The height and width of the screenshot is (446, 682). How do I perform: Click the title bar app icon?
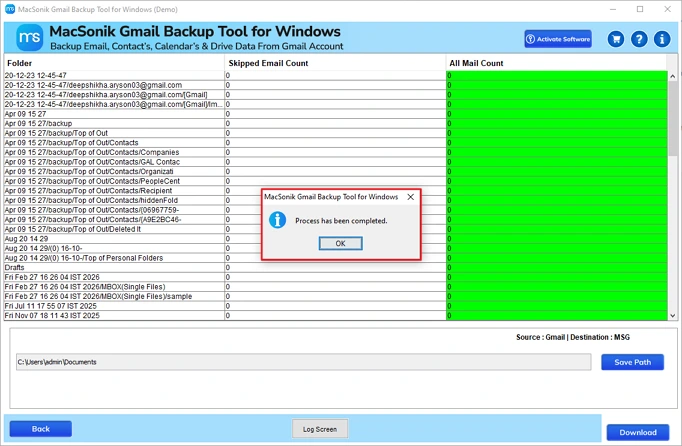[x=10, y=9]
